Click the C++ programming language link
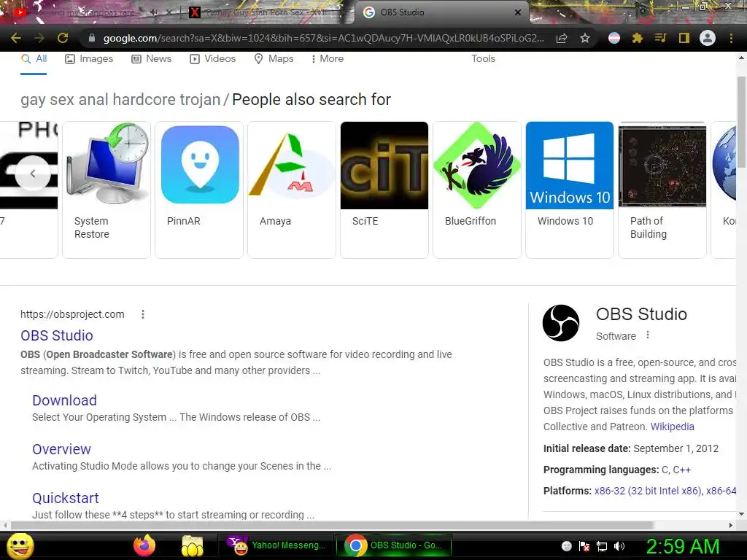Screen dimensions: 747x560 (682, 470)
